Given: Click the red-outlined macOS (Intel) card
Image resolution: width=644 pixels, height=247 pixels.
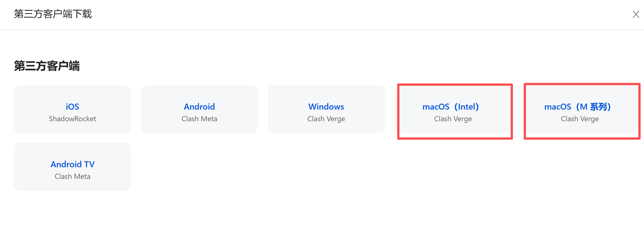Looking at the screenshot, I should point(455,128).
